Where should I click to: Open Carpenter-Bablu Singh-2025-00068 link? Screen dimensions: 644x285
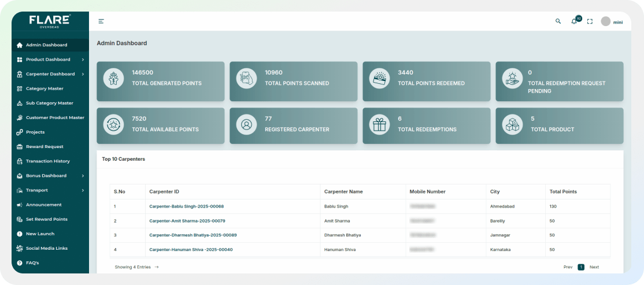(x=187, y=206)
